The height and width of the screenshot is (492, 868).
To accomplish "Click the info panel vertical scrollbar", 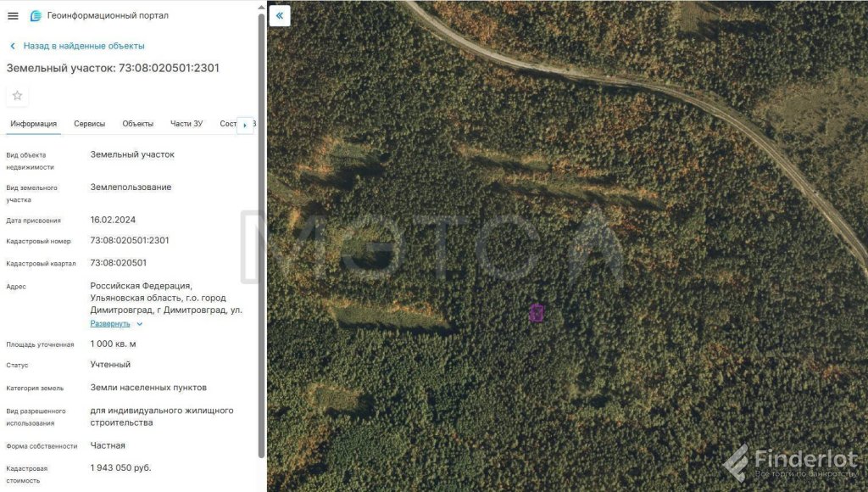I will (261, 236).
